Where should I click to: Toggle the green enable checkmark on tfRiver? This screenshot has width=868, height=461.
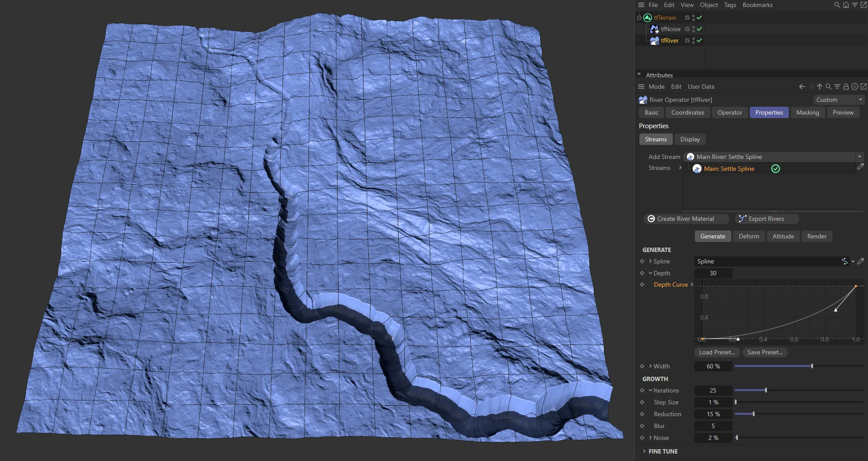point(700,40)
